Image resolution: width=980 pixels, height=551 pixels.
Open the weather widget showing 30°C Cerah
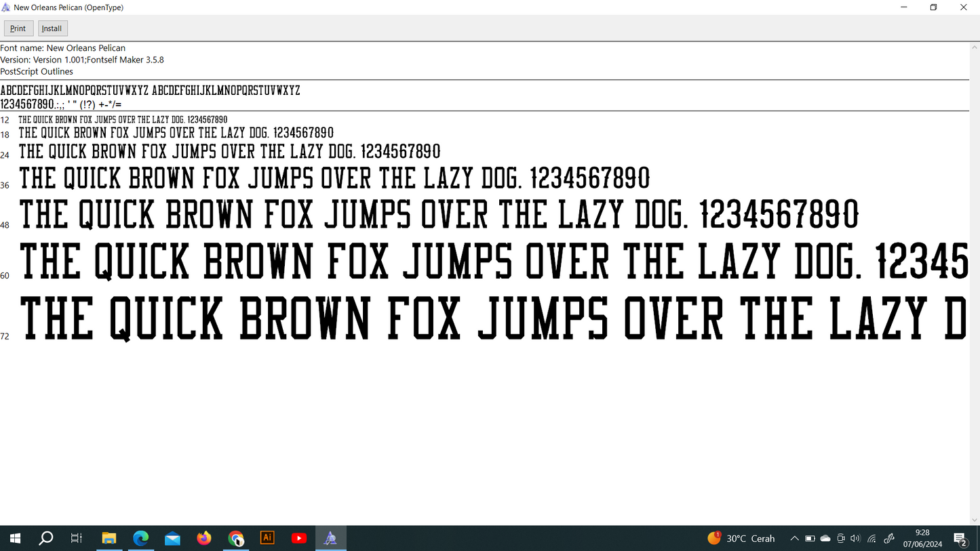point(741,538)
